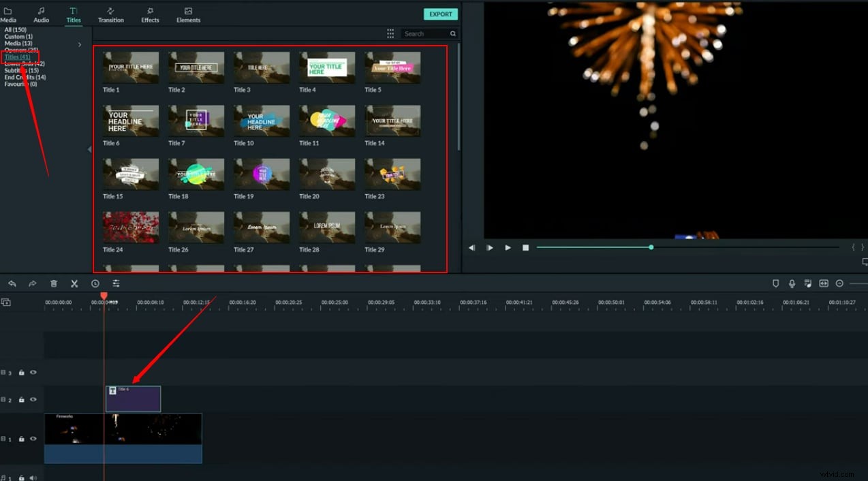Expand the media categories sidebar arrow

tap(80, 44)
